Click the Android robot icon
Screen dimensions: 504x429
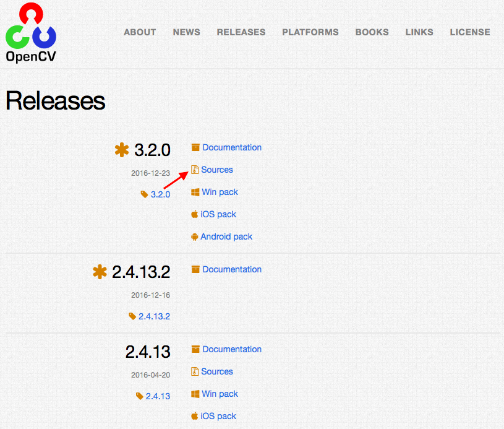[x=194, y=237]
